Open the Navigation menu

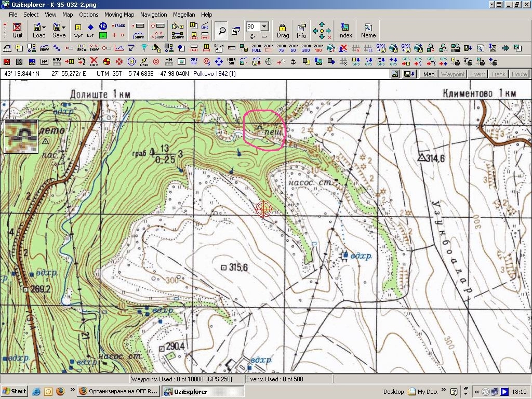tap(154, 15)
